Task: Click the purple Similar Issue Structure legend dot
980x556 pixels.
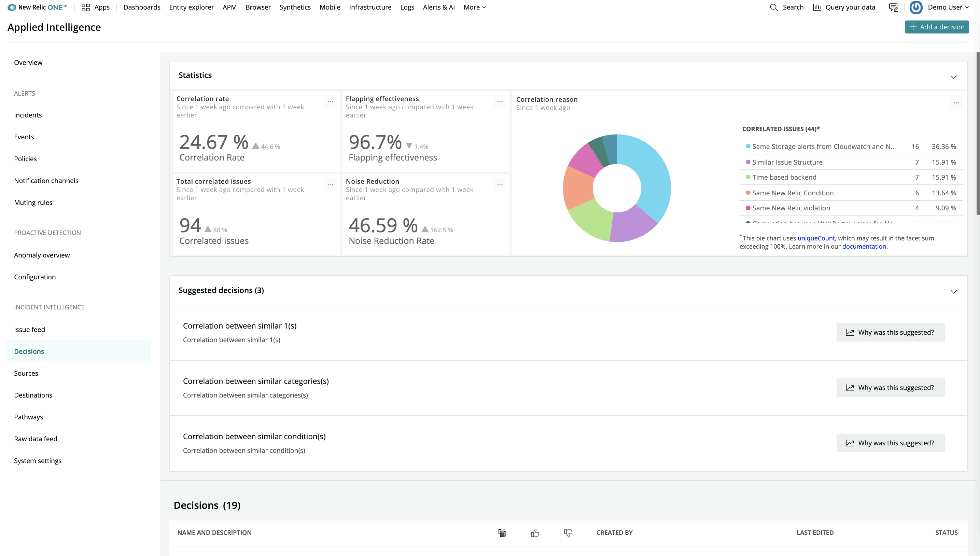Action: coord(748,162)
